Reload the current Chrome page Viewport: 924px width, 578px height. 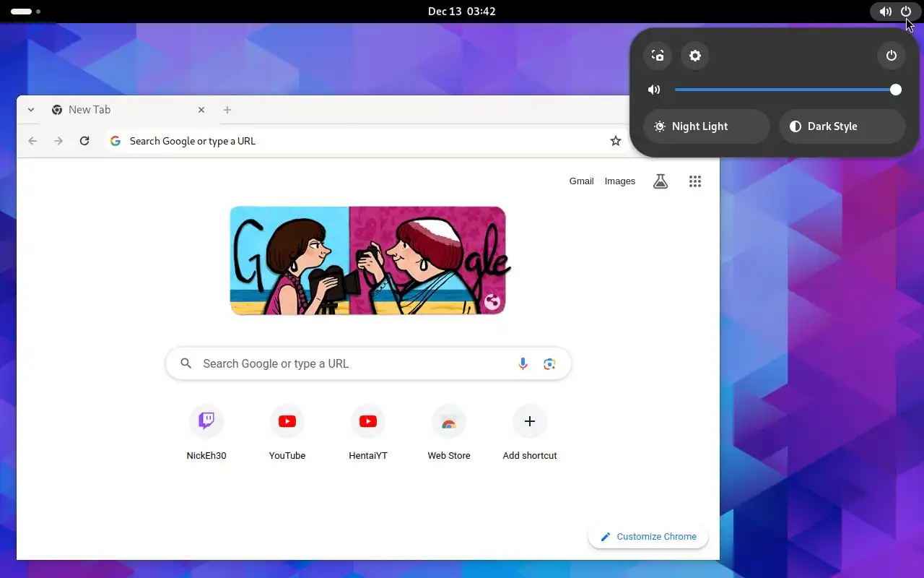84,141
